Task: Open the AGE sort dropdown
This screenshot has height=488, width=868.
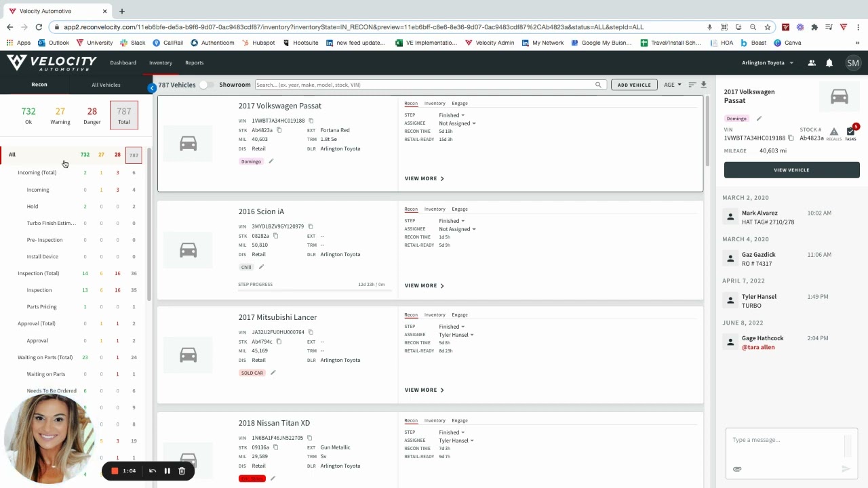Action: click(x=673, y=85)
